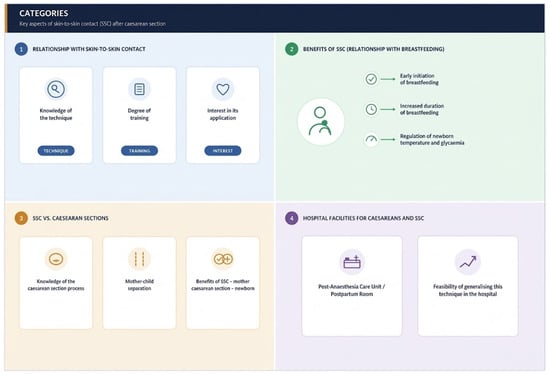Click the heart icon above Interest in its application

[x=223, y=89]
